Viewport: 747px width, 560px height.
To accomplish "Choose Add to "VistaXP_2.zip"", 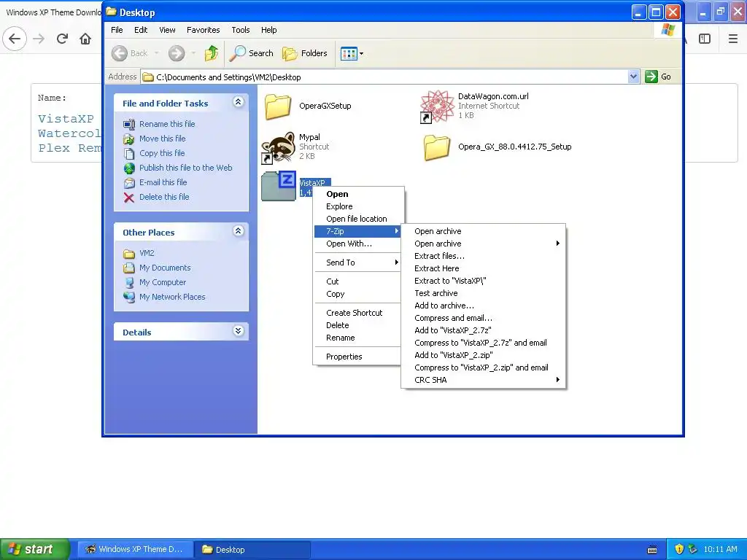I will pyautogui.click(x=483, y=355).
